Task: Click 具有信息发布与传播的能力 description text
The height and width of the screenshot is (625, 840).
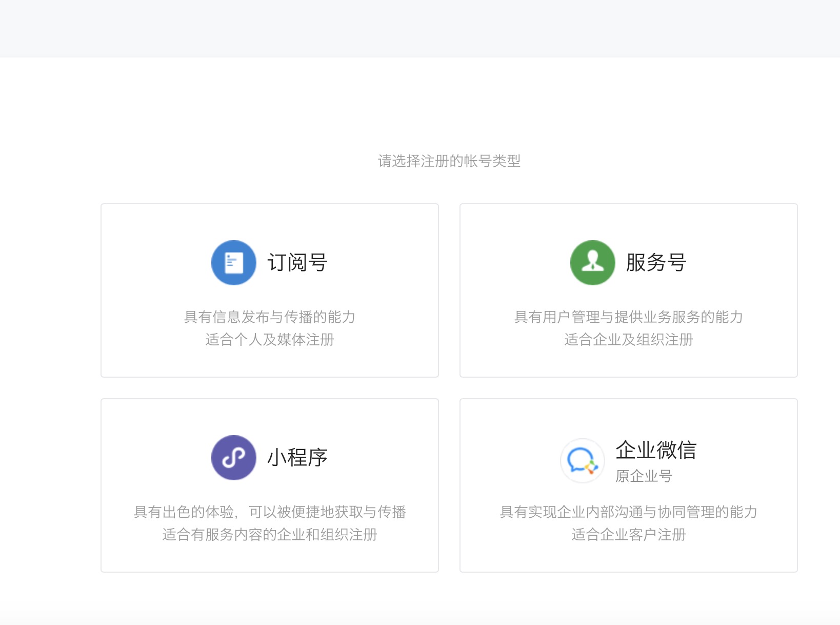Action: pyautogui.click(x=270, y=317)
